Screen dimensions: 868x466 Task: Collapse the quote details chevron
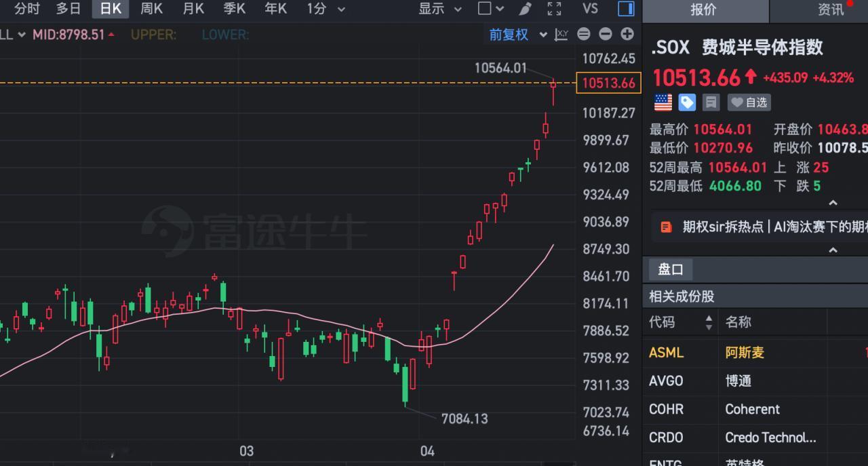coord(833,203)
